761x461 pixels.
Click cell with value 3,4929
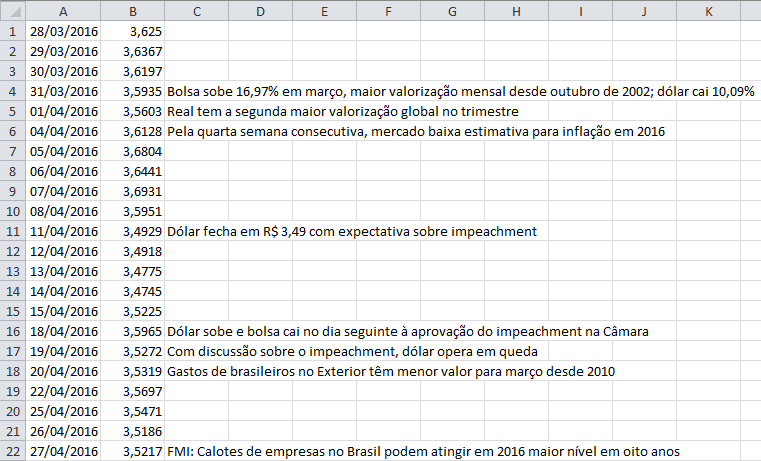pyautogui.click(x=132, y=231)
